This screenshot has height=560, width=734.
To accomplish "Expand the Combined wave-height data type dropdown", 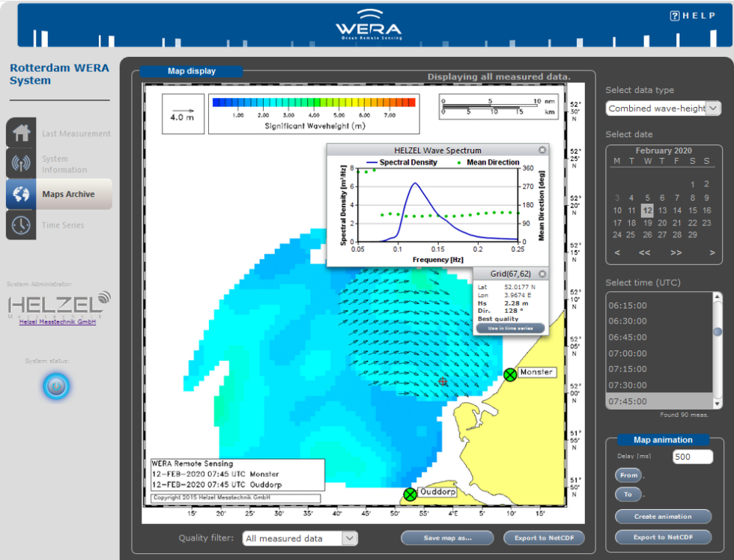I will 713,109.
